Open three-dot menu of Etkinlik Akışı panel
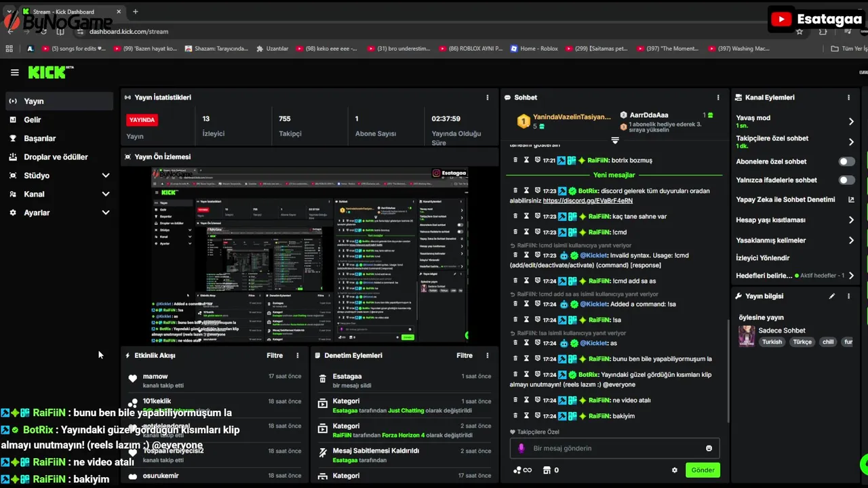This screenshot has width=868, height=488. click(297, 355)
